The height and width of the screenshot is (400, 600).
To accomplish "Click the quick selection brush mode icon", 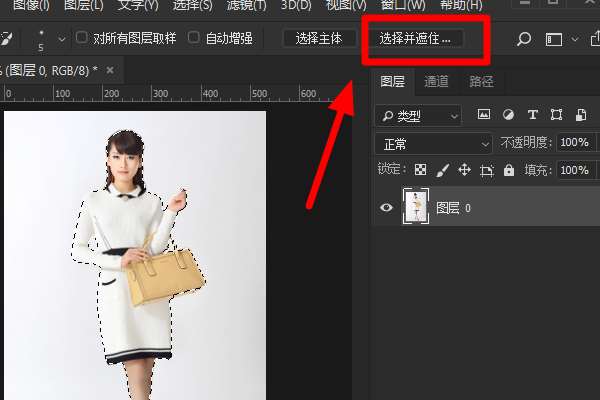I will [x=5, y=38].
